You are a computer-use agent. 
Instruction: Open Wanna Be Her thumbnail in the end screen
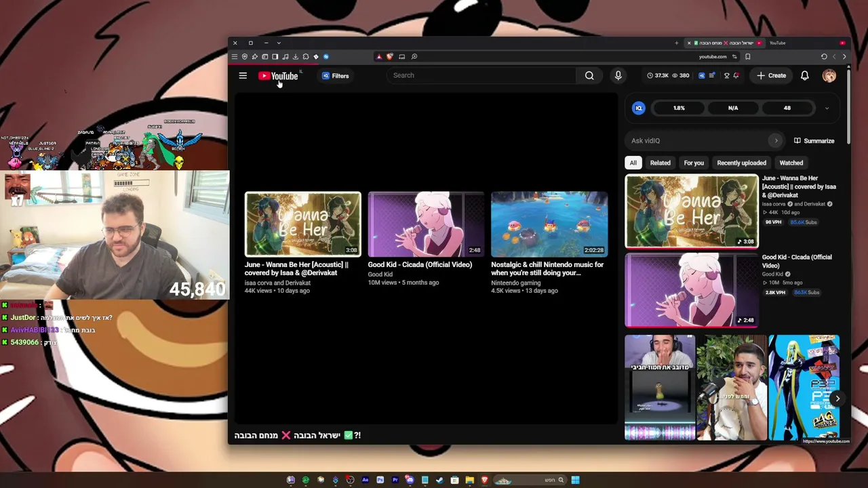[303, 224]
